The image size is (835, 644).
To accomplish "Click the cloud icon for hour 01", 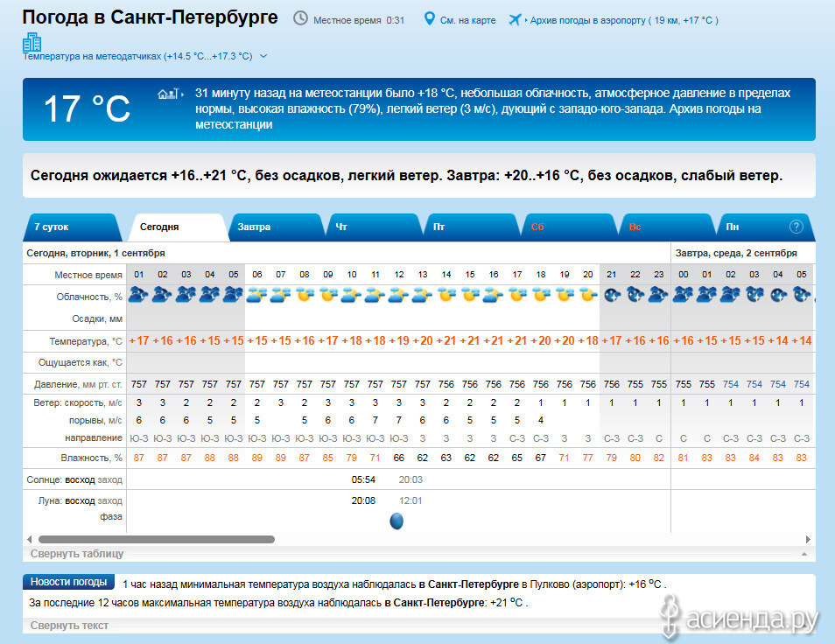I will pos(139,294).
